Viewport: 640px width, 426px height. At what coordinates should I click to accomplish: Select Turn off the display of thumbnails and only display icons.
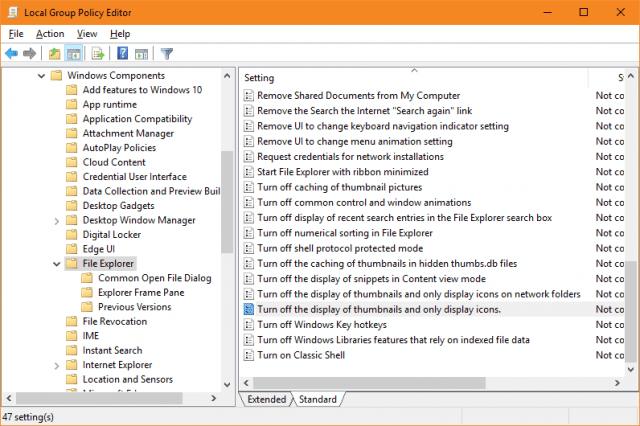coord(379,310)
